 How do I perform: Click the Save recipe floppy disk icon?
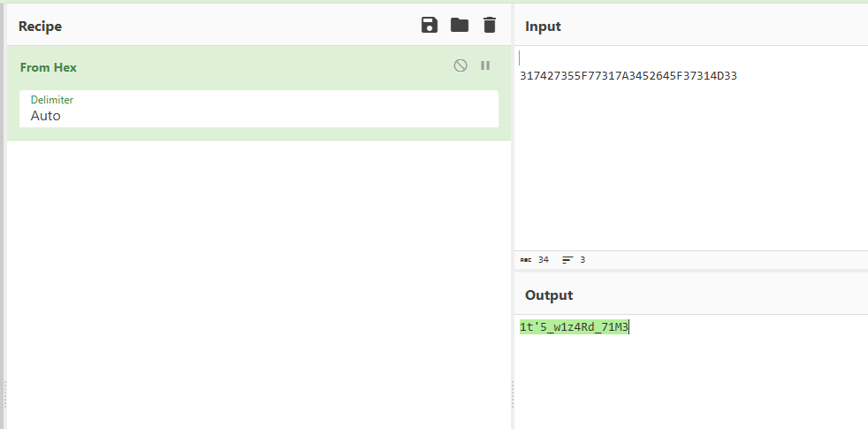430,25
